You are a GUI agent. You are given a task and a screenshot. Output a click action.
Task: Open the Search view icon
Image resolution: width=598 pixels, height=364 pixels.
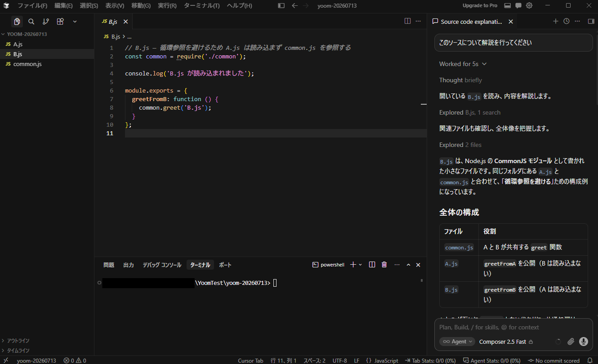(x=31, y=21)
